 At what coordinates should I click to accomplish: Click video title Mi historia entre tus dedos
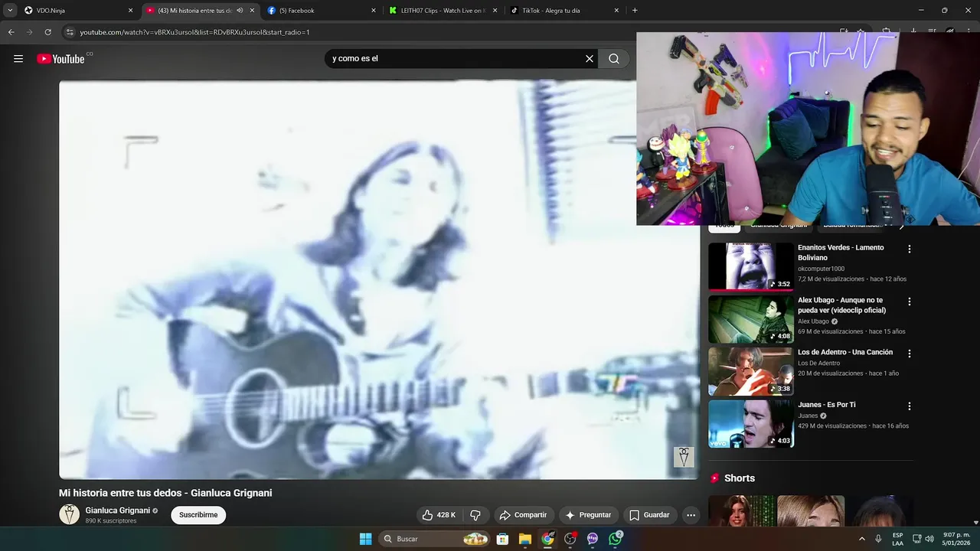165,493
